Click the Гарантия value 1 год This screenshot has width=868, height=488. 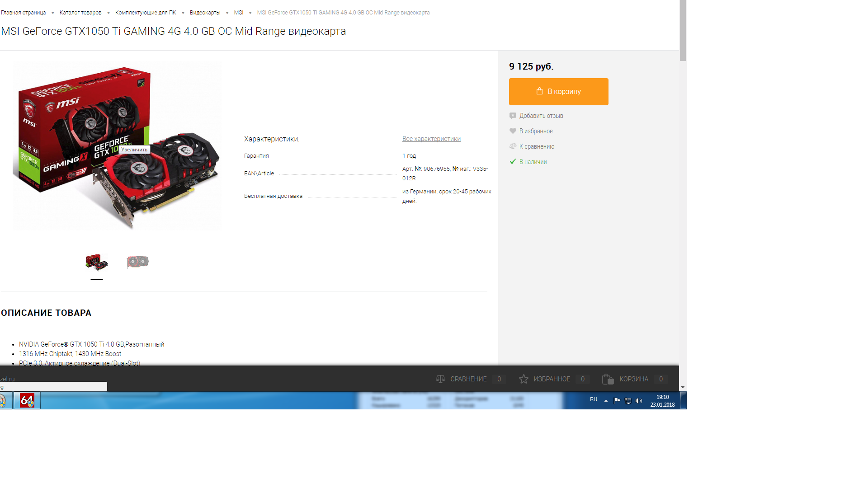click(409, 156)
